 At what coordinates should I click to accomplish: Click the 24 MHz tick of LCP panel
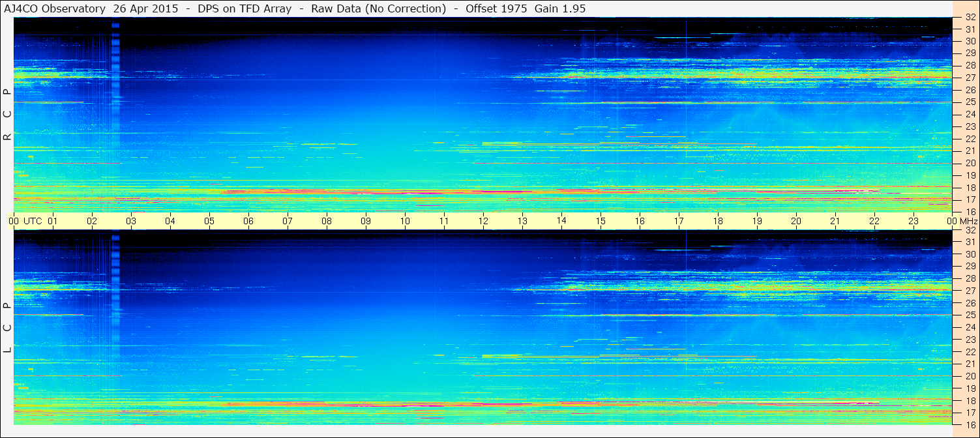click(x=970, y=327)
